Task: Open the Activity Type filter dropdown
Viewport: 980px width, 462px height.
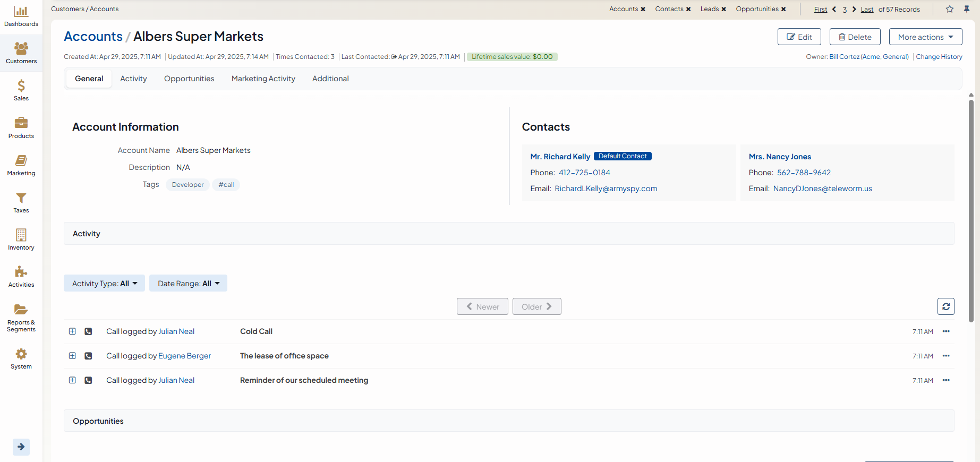Action: tap(104, 284)
